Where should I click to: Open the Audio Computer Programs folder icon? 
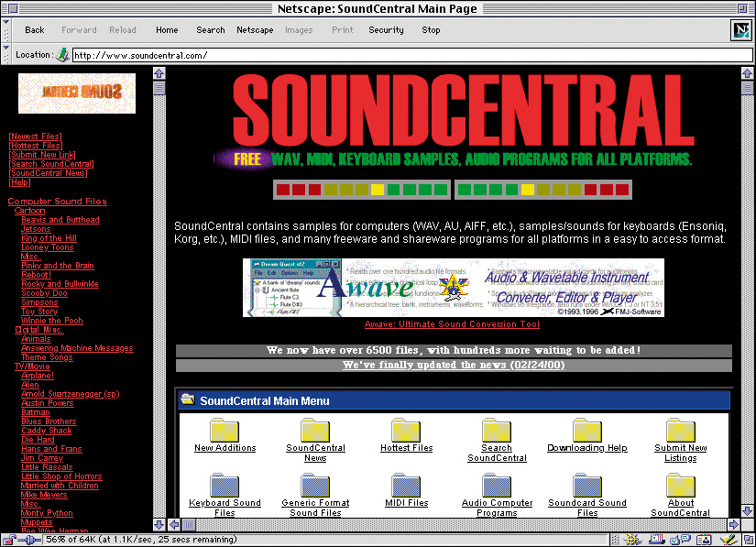[x=497, y=485]
